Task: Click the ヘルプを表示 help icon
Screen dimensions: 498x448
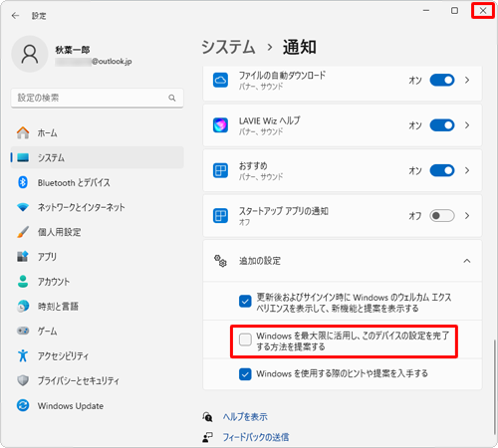Action: pos(208,417)
